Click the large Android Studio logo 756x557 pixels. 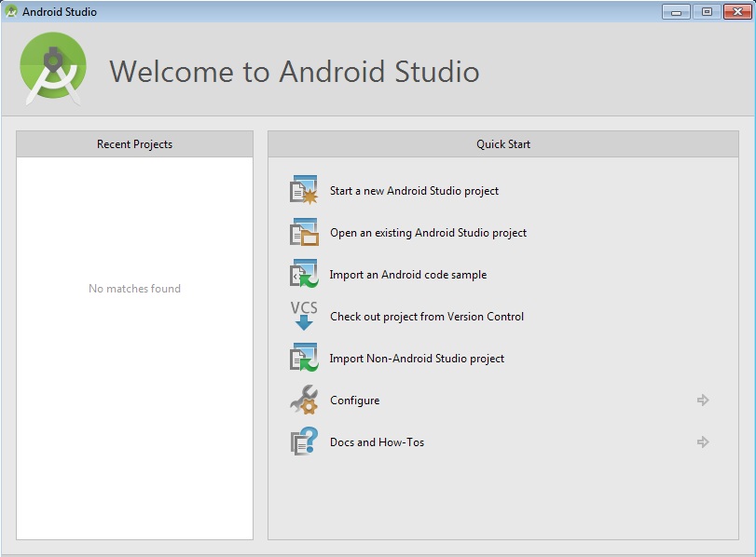(53, 69)
